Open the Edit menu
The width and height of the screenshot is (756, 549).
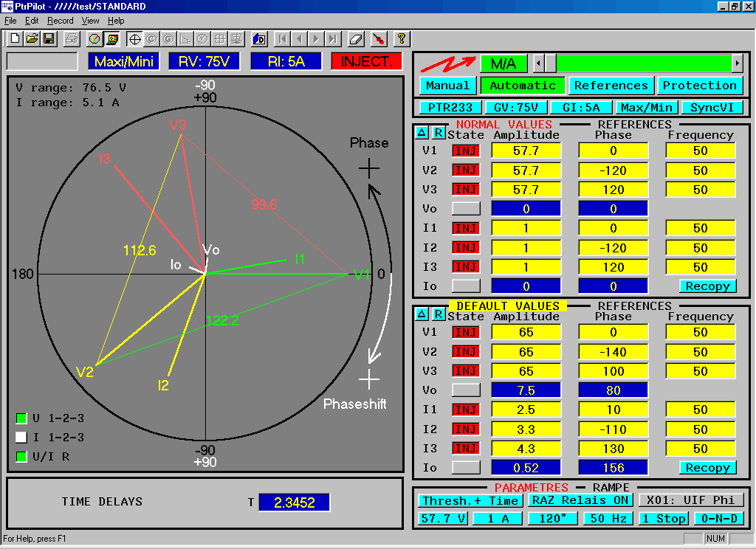click(x=32, y=21)
